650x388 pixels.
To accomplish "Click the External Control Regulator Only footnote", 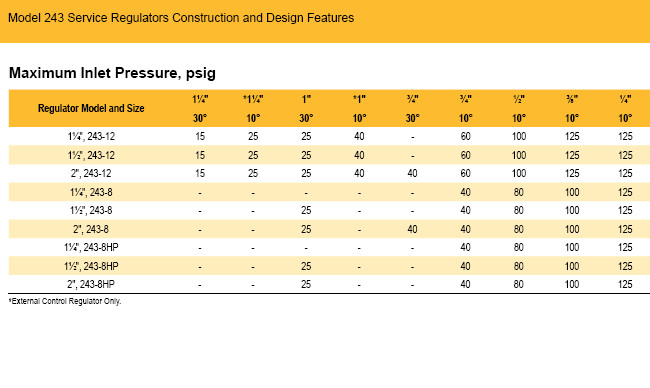I will click(x=65, y=301).
